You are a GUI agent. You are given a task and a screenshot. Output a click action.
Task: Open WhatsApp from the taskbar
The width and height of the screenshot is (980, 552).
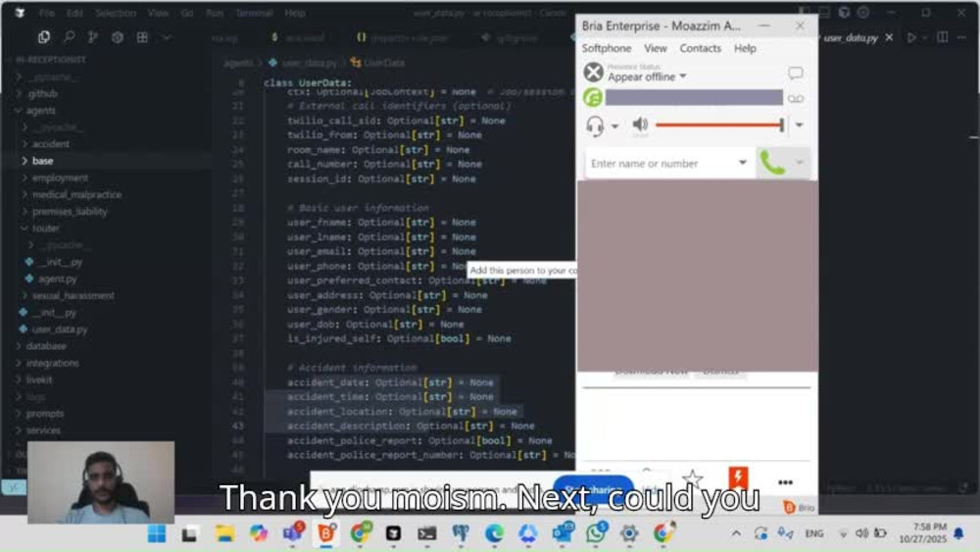pyautogui.click(x=596, y=533)
